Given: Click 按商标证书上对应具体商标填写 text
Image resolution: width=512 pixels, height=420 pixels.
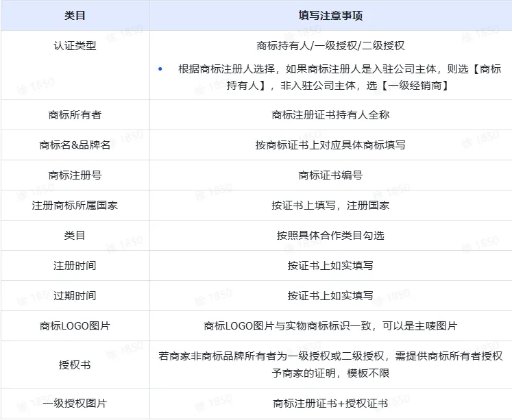Looking at the screenshot, I should coord(330,145).
